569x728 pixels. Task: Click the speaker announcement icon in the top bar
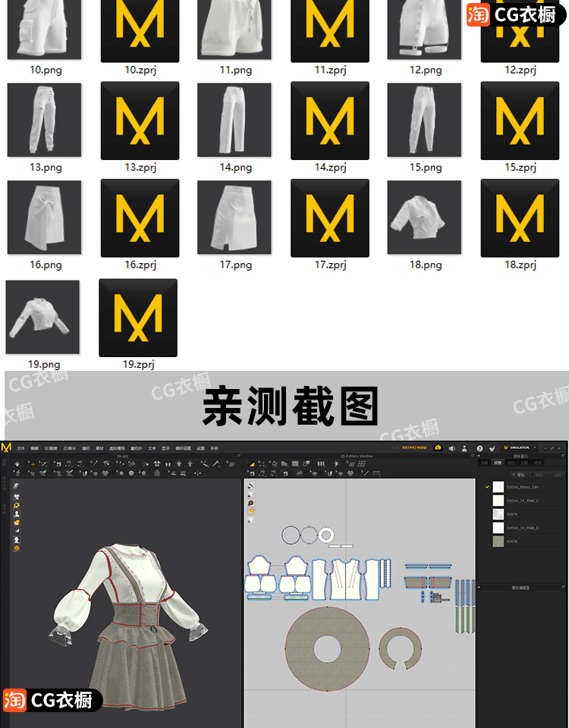pos(451,448)
